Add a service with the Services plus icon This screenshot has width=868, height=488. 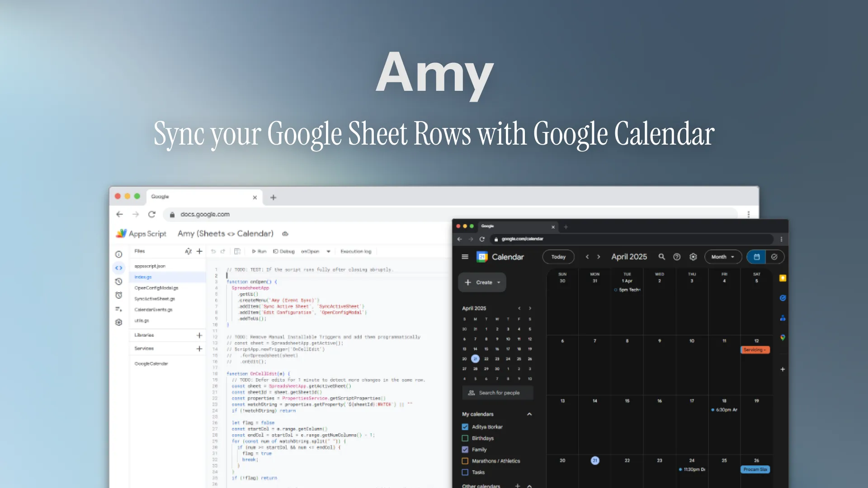[199, 349]
